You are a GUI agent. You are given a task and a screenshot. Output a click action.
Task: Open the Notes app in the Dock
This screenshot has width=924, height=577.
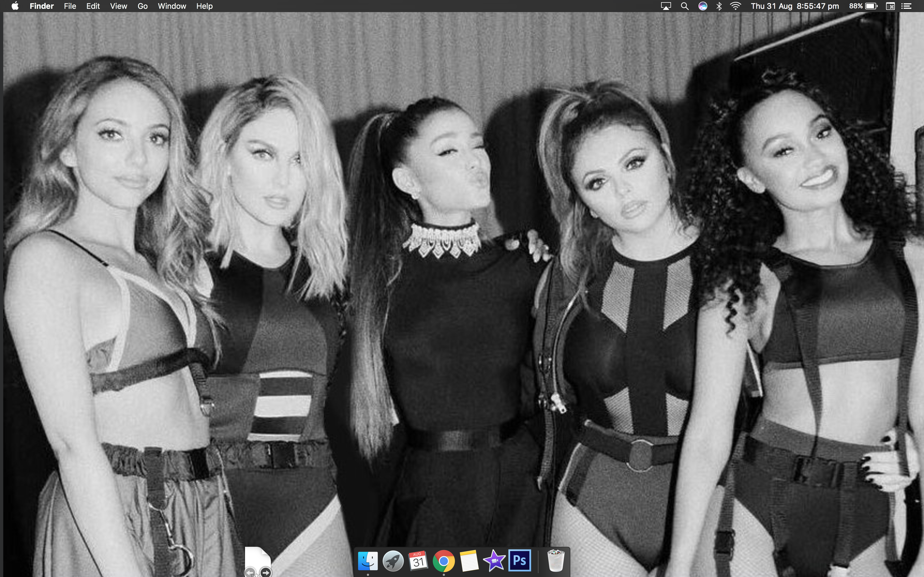(x=469, y=561)
